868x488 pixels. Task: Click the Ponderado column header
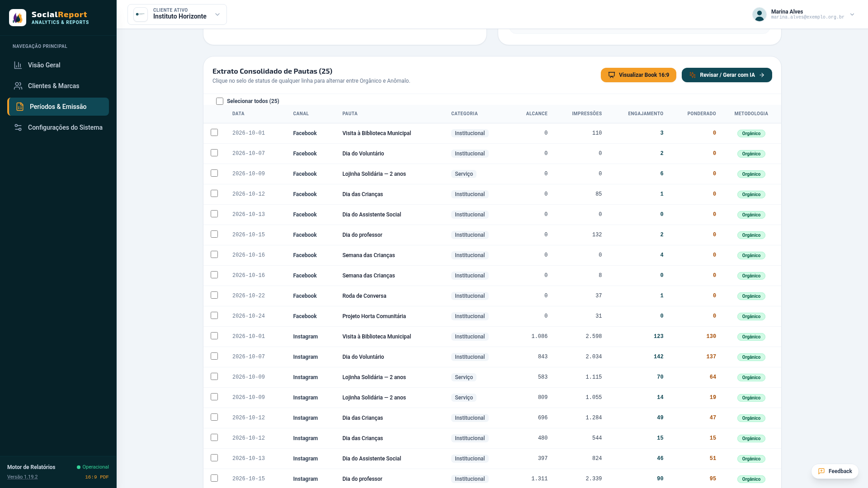point(701,114)
